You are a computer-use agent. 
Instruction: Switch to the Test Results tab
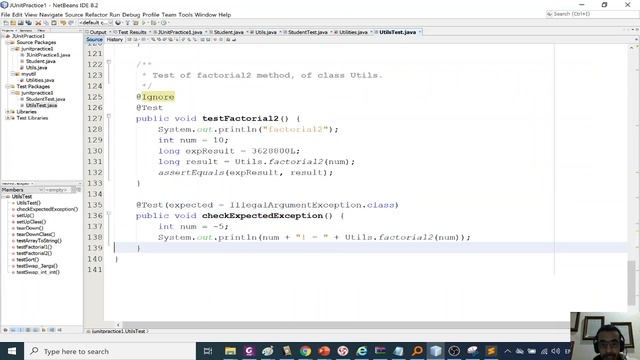coord(132,32)
